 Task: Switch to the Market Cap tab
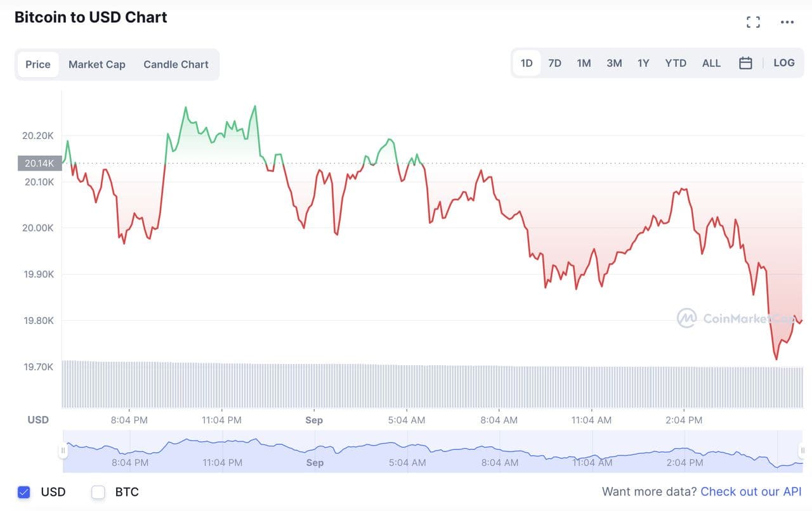pos(97,65)
